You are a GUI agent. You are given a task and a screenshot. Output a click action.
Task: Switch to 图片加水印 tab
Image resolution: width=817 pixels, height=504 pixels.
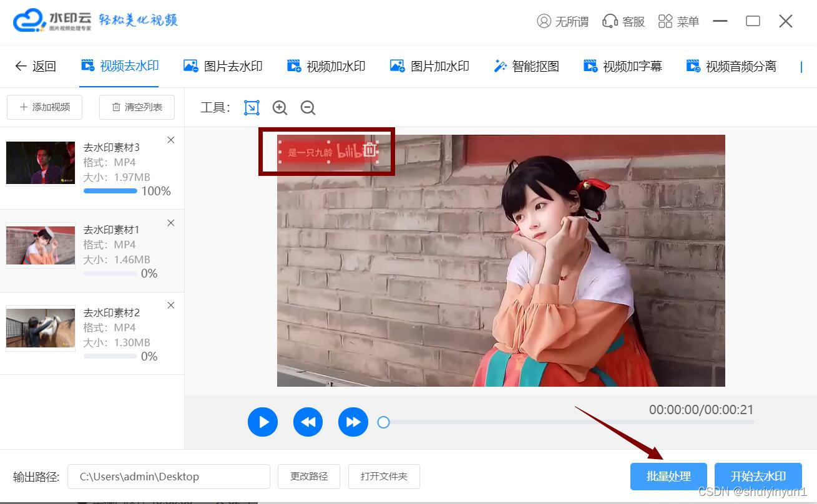[429, 65]
